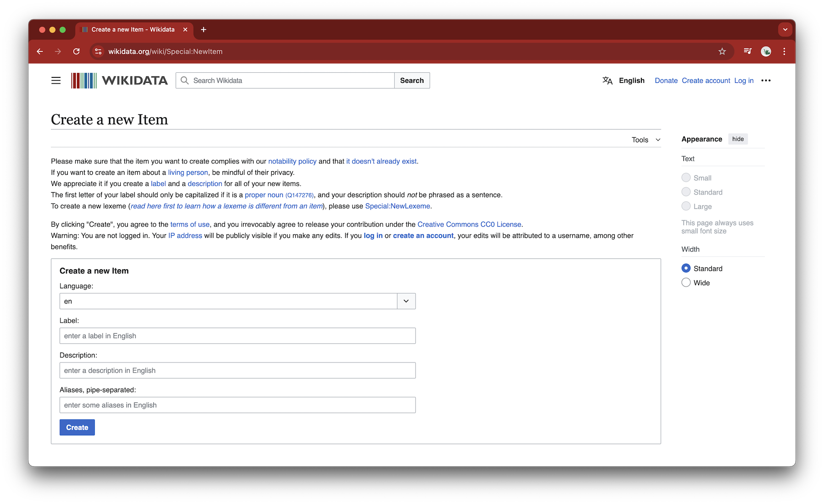
Task: Click the browser forward arrow
Action: pyautogui.click(x=58, y=52)
